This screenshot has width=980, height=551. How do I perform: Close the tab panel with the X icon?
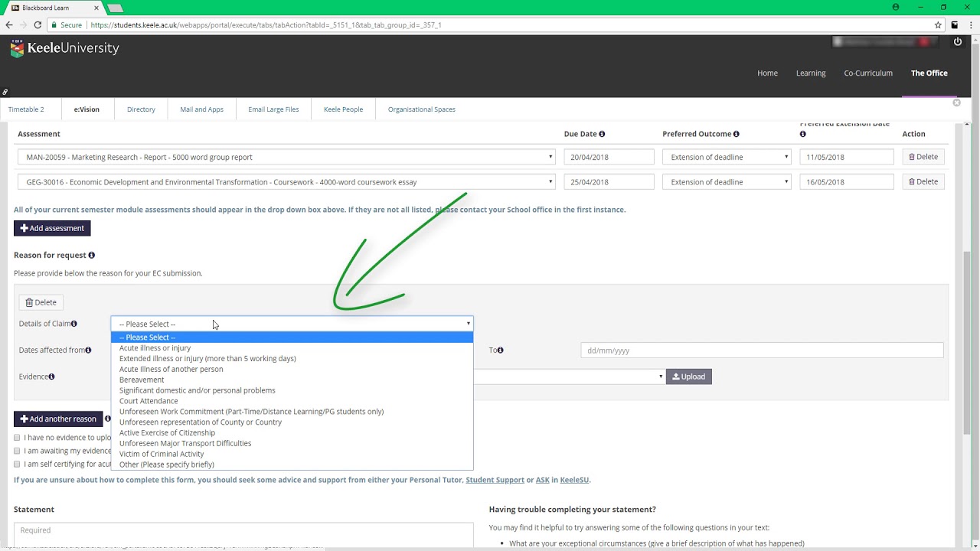click(956, 103)
